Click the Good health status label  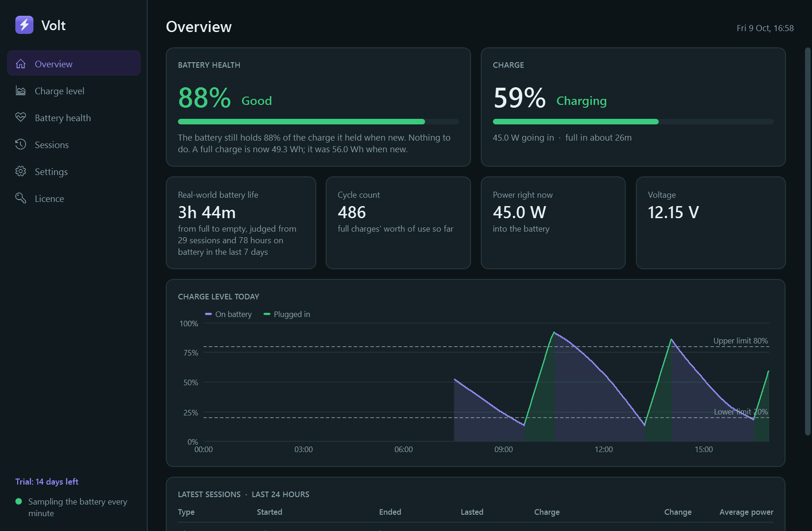256,101
